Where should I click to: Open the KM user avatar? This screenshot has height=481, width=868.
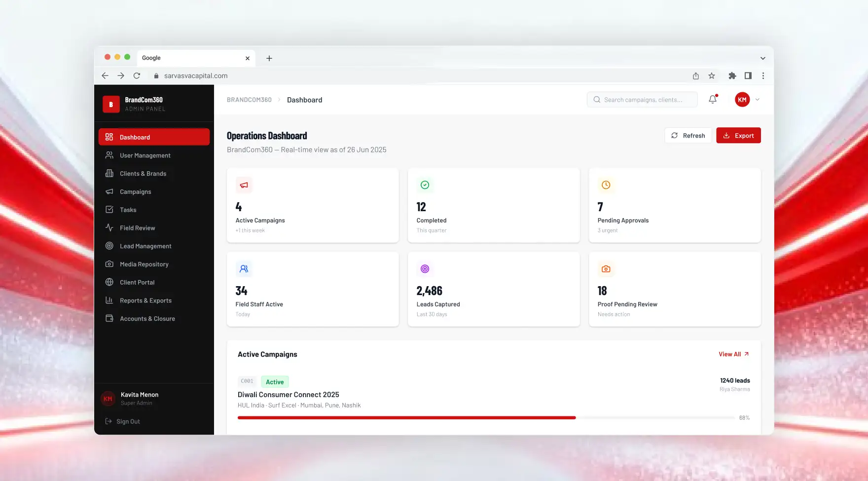(x=742, y=100)
